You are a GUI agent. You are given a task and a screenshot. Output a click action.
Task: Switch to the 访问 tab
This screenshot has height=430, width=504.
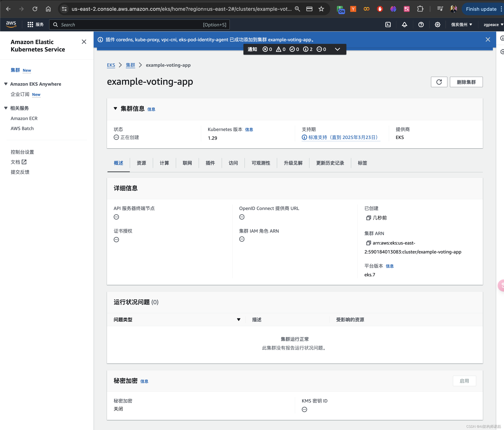click(233, 163)
